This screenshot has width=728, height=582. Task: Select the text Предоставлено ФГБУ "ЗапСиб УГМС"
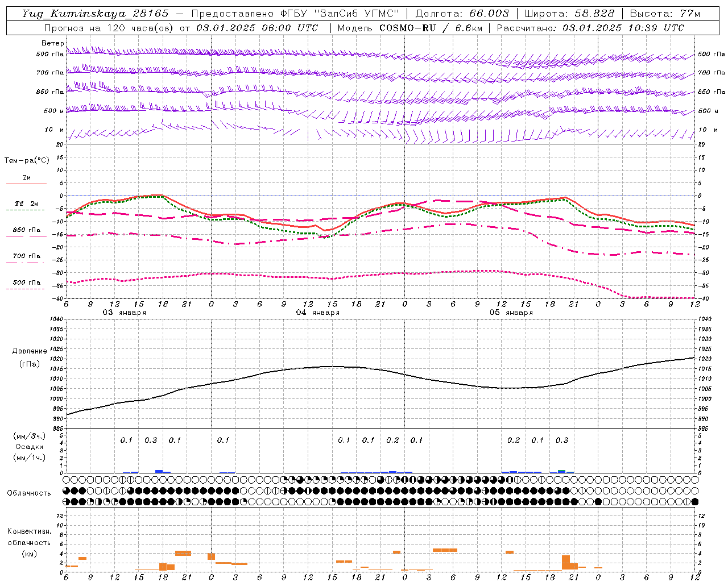[x=295, y=14]
